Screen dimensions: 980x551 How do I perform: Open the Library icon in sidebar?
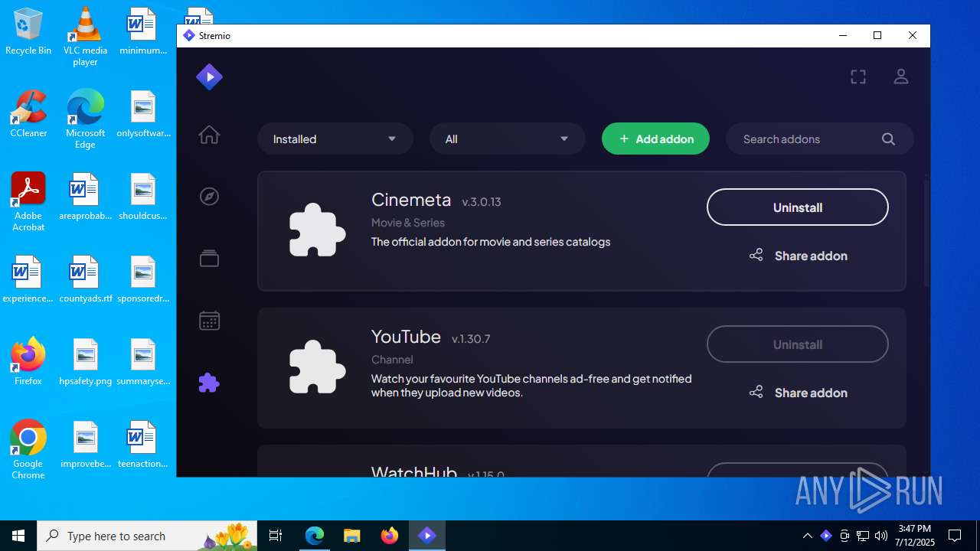pos(209,258)
